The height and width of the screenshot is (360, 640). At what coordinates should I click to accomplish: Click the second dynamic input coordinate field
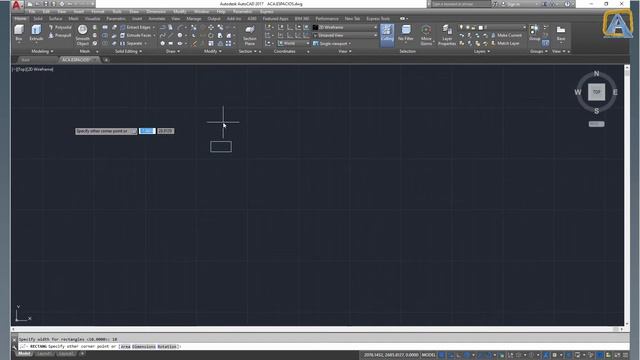(x=165, y=131)
